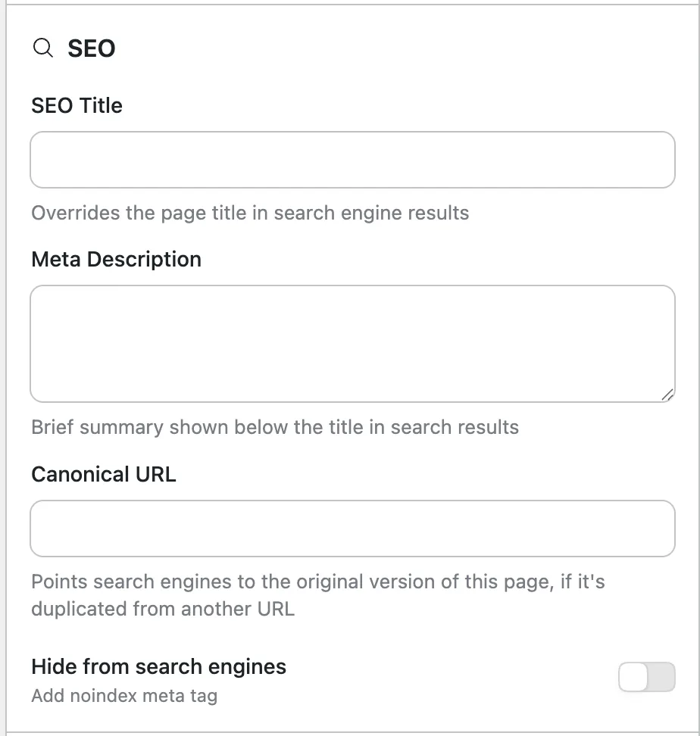Click the Meta Description resize handle

point(668,395)
